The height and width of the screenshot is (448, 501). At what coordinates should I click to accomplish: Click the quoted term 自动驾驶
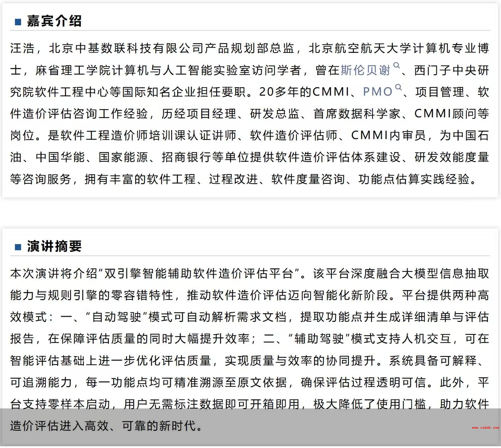[116, 317]
